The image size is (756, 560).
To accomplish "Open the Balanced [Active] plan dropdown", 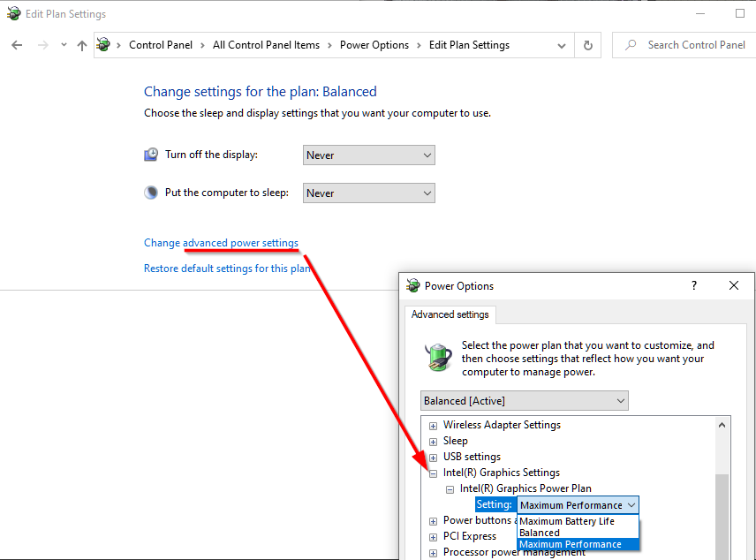I will pos(524,401).
